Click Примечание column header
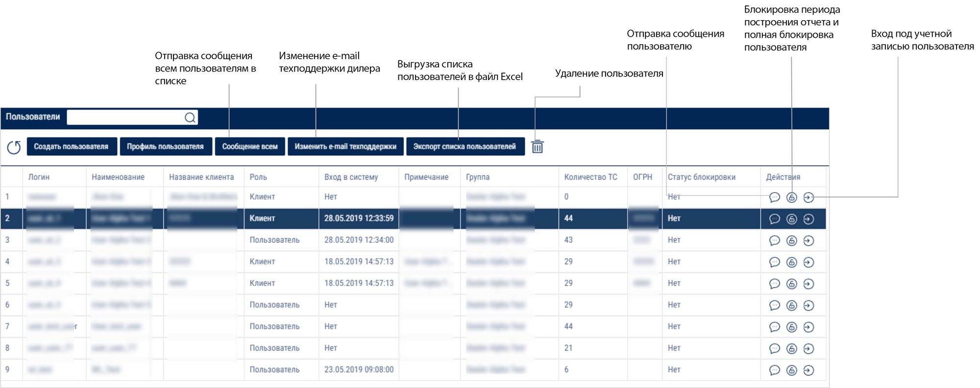Screen dimensions: 980x388 (426, 177)
